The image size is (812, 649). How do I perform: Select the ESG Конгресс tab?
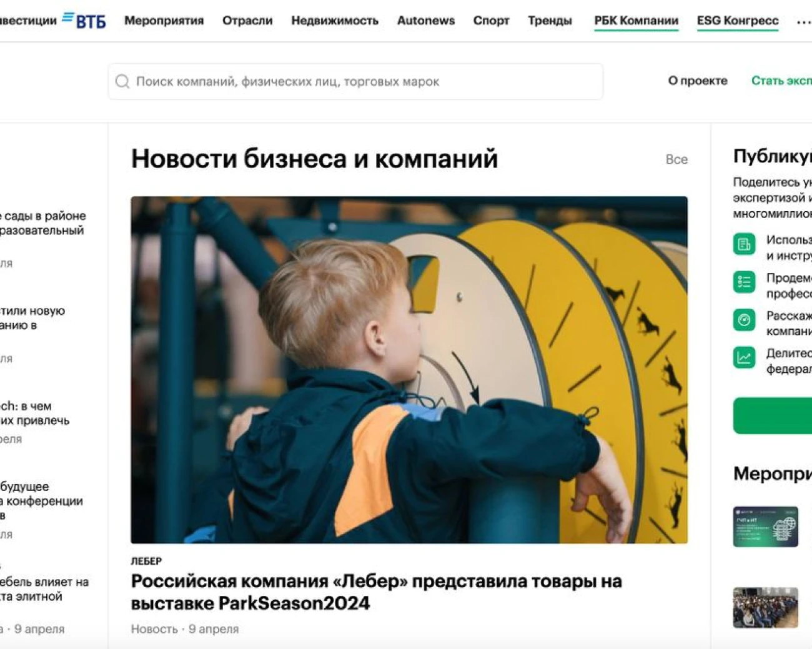click(738, 21)
